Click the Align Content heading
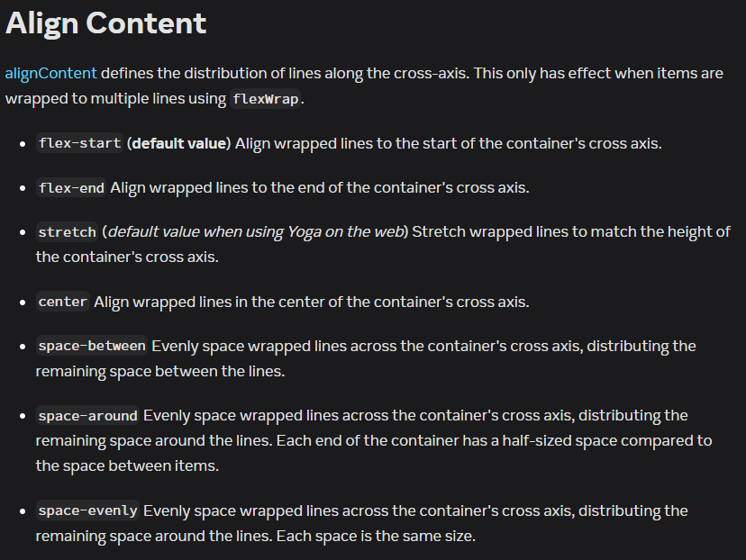Screen dimensions: 746x560 [x=106, y=23]
